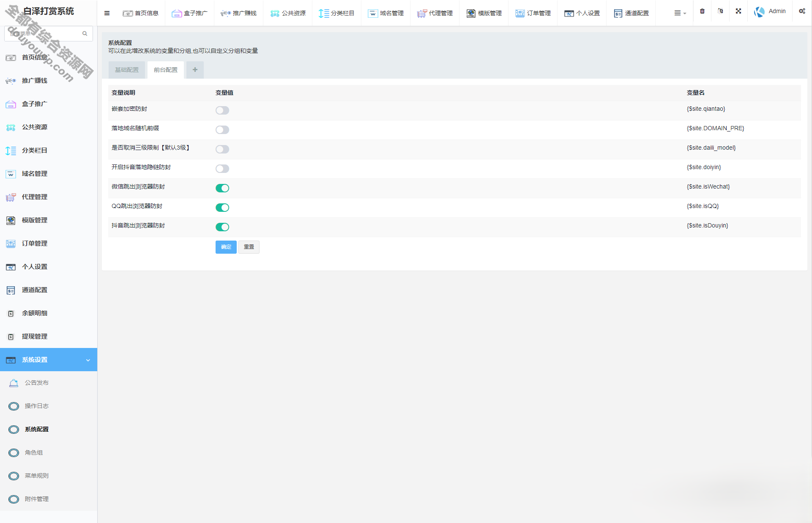This screenshot has height=523, width=812.
Task: Collapse the 系统设置 sidebar group
Action: (49, 360)
